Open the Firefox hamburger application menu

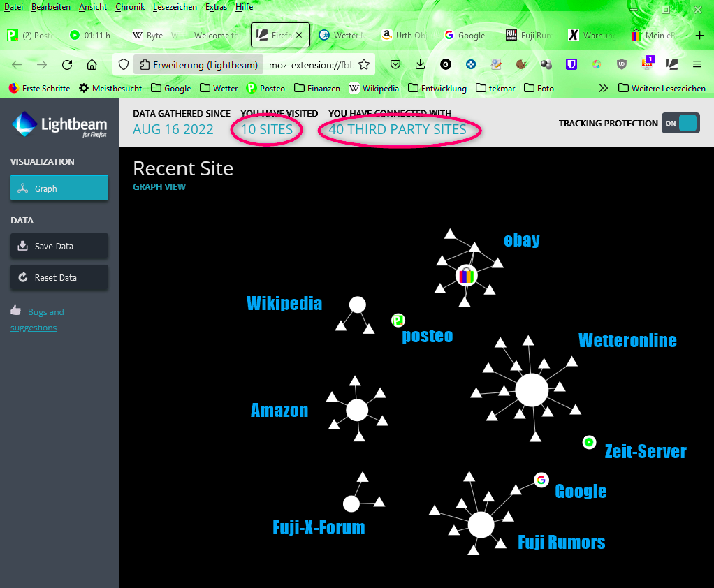point(697,64)
